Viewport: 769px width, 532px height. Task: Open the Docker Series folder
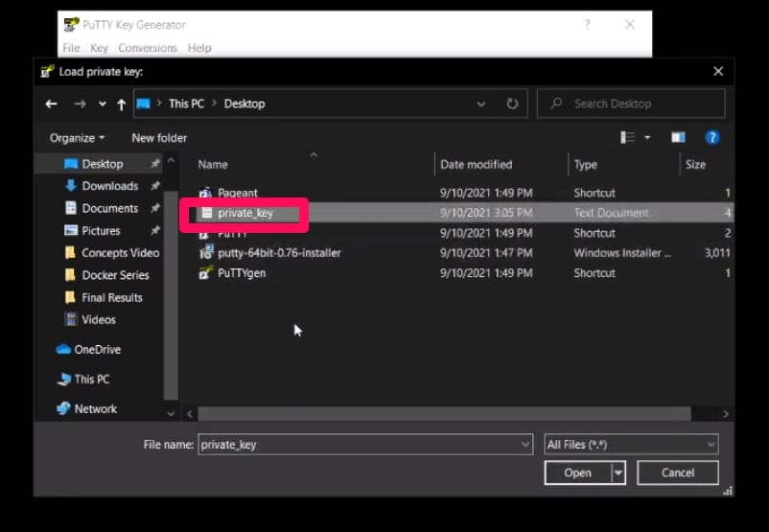pyautogui.click(x=115, y=275)
